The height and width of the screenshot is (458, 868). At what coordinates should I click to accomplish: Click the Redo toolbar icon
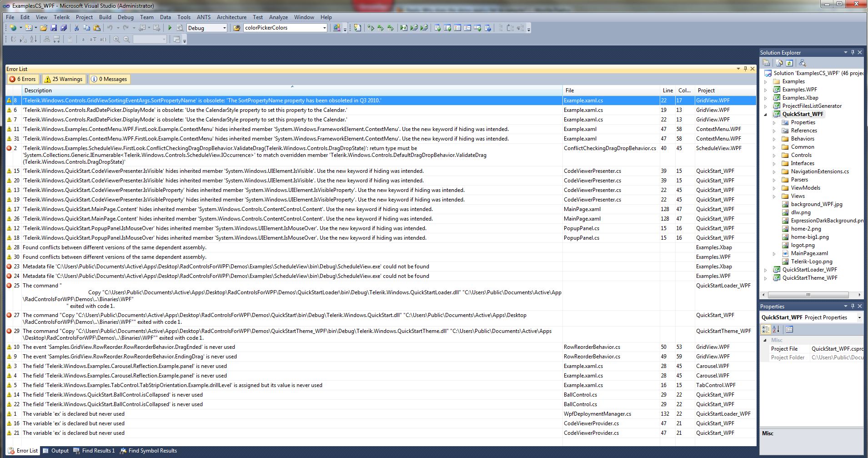click(x=125, y=28)
